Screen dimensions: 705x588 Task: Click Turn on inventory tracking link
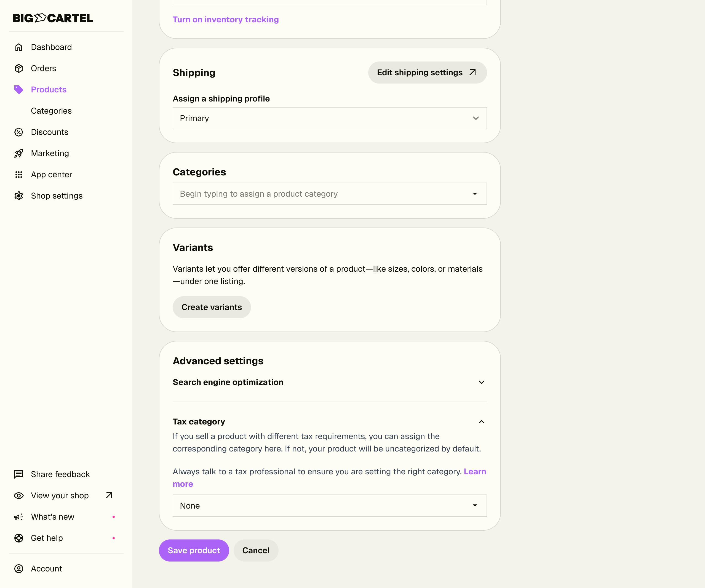point(226,20)
